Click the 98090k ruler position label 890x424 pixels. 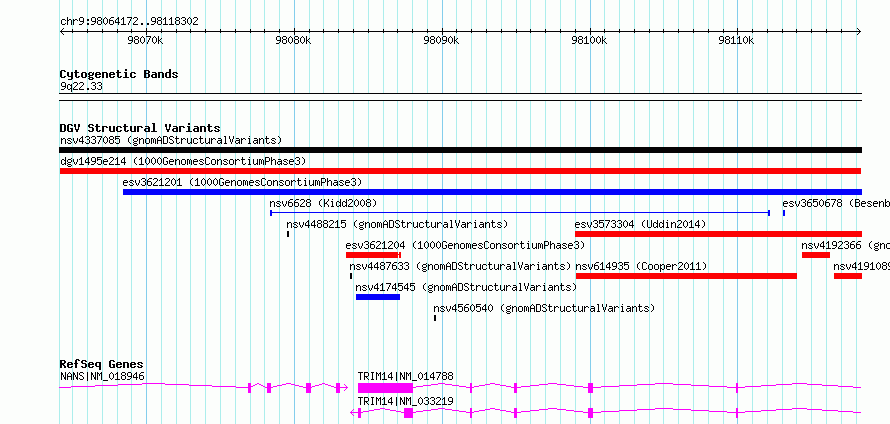[442, 41]
